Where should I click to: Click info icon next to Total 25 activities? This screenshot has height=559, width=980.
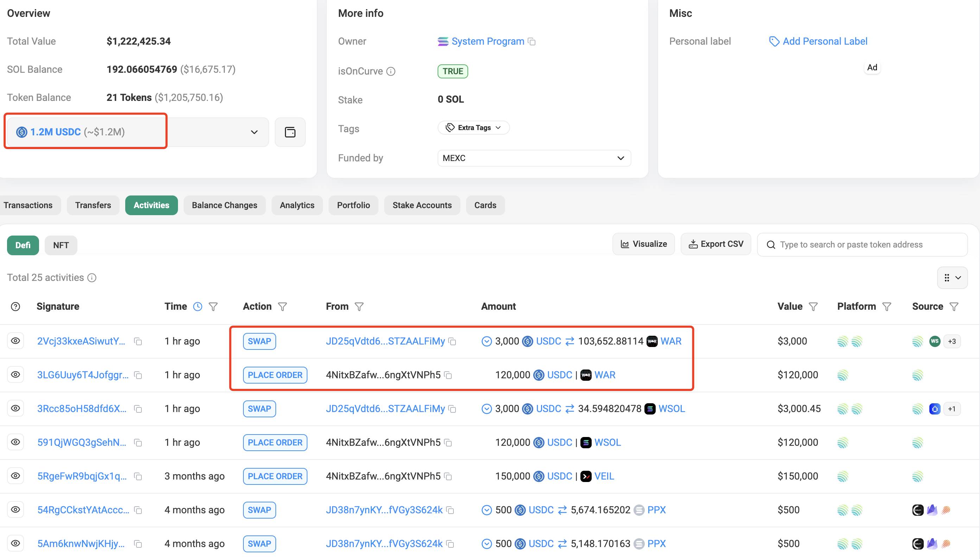pyautogui.click(x=92, y=278)
